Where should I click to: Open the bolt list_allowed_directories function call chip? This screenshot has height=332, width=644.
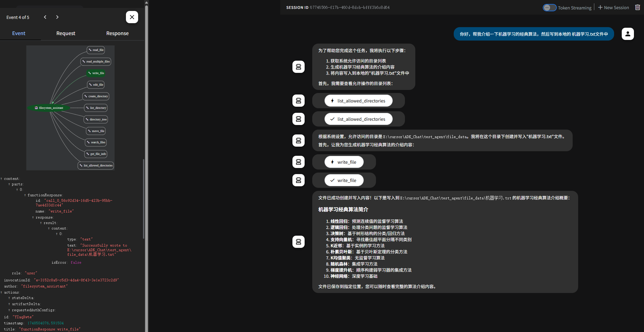pyautogui.click(x=358, y=101)
